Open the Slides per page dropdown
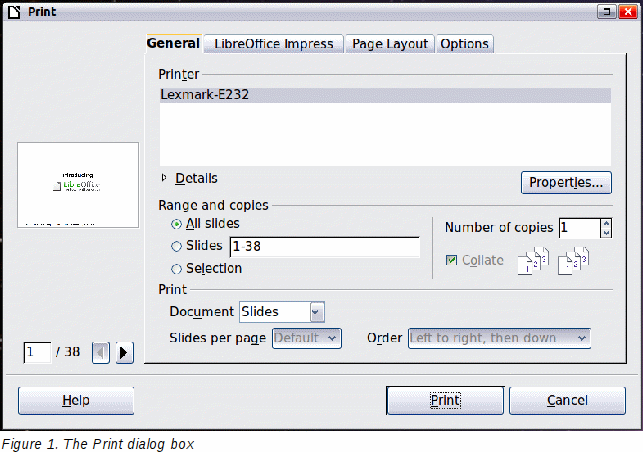Screen dimensions: 644x453 click(307, 338)
